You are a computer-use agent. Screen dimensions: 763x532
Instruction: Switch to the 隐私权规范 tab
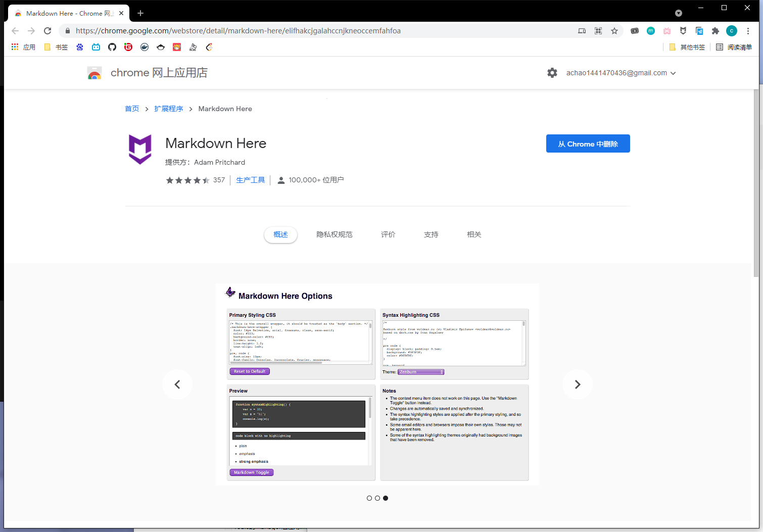pos(335,234)
